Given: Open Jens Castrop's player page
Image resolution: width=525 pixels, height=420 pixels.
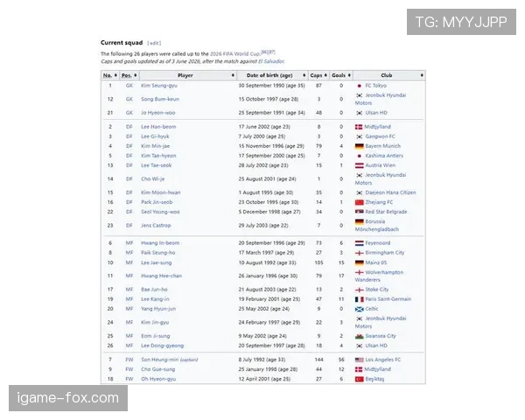Looking at the screenshot, I should pos(156,226).
